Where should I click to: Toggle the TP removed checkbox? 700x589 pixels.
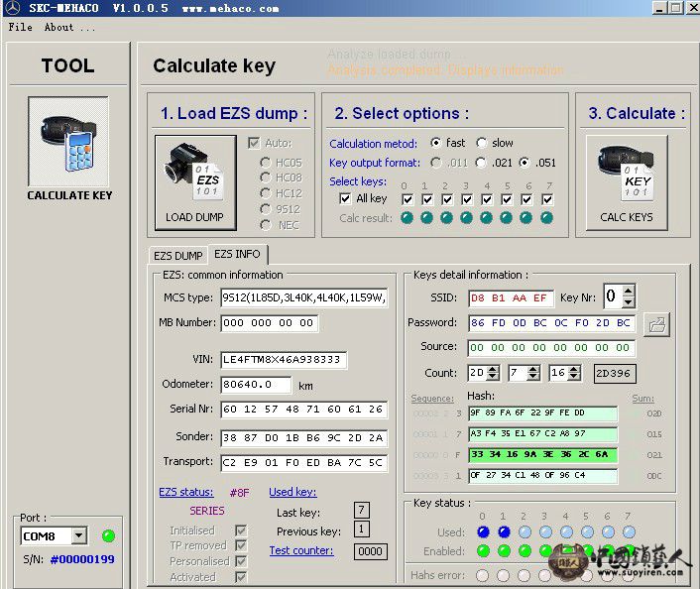241,545
